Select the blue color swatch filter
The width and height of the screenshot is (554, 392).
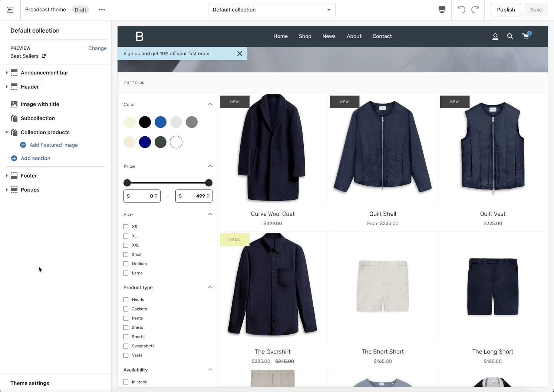tap(161, 122)
